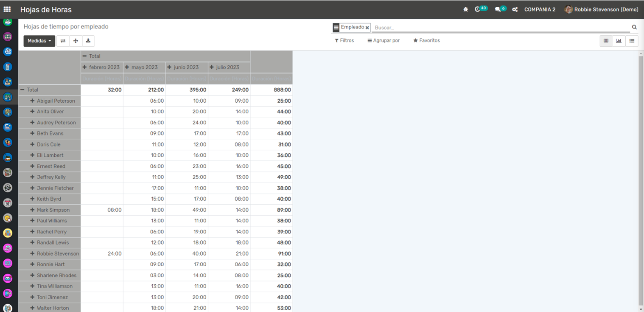Open the apps grid menu icon
Screen dimensions: 644x312
[7, 9]
